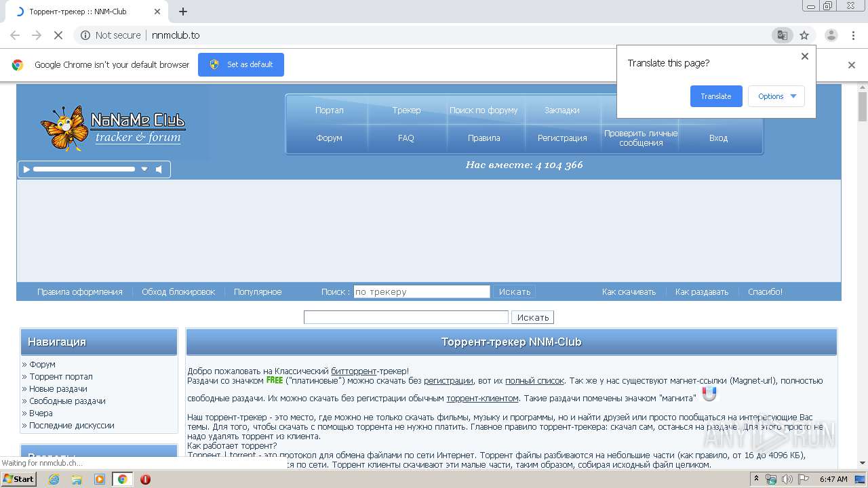868x488 pixels.
Task: Open Свободные раздачи sidebar link
Action: (67, 401)
